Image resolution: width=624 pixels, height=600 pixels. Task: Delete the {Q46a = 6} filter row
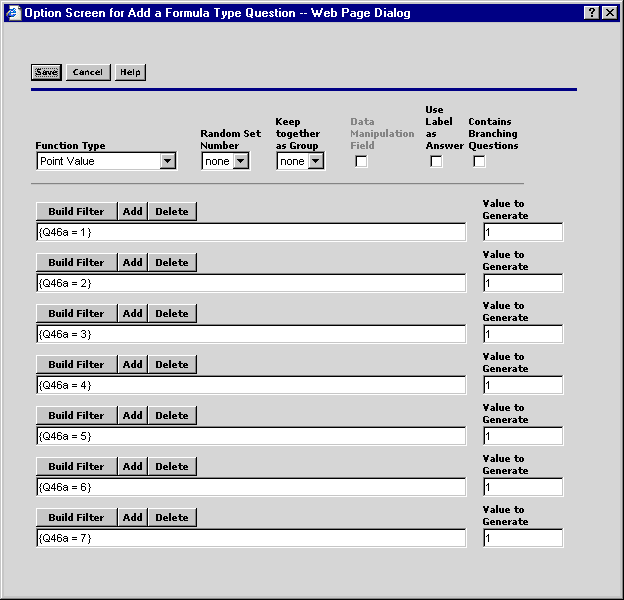point(171,466)
